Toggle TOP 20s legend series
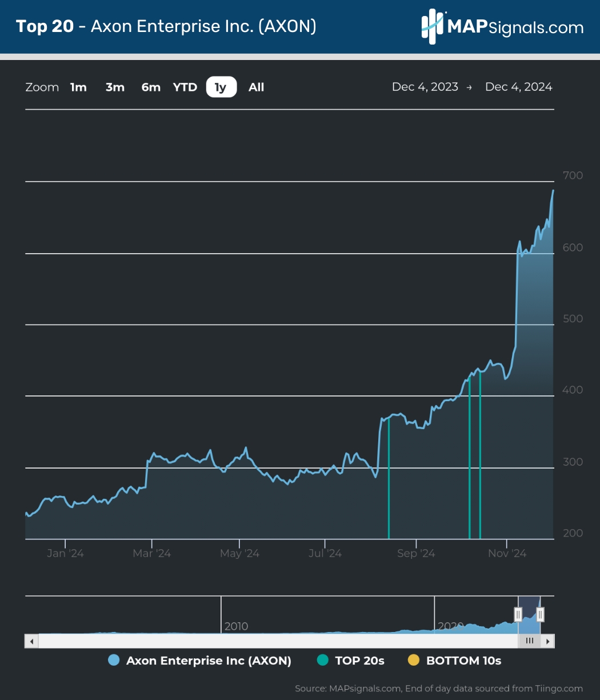This screenshot has width=600, height=700. tap(351, 661)
